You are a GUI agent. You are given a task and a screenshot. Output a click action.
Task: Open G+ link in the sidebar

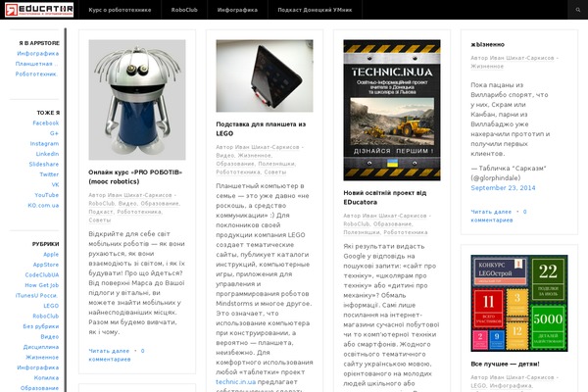[54, 133]
